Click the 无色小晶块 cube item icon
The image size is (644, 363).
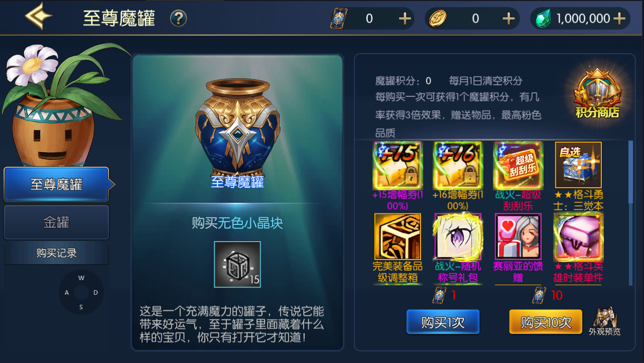[x=237, y=265]
